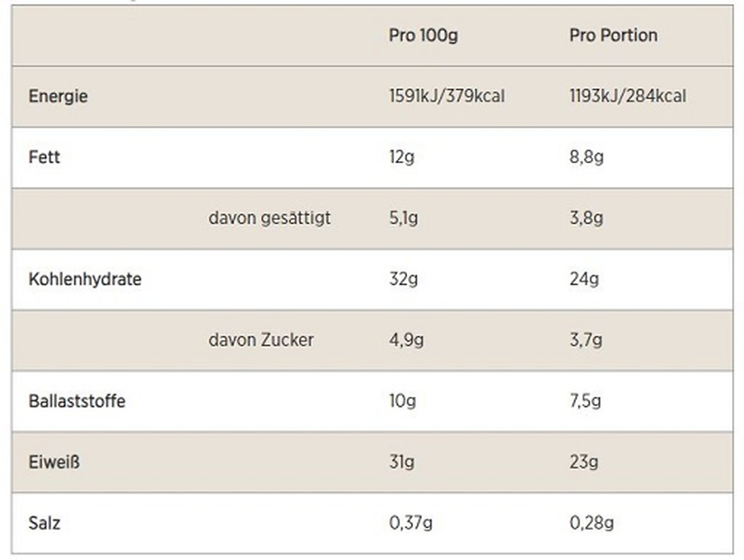This screenshot has width=744, height=560.
Task: Click the 32g carbohydrate value
Action: pos(403,279)
